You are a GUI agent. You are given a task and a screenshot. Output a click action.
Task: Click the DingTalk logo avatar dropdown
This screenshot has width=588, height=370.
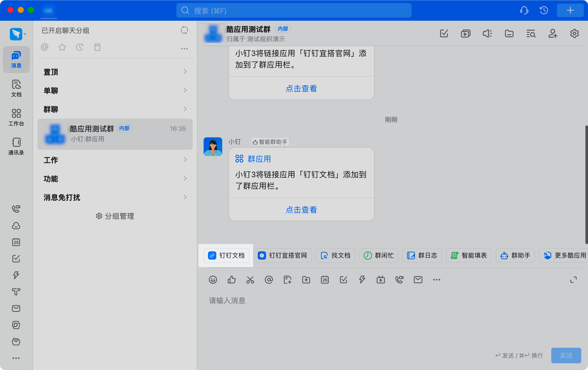(18, 34)
